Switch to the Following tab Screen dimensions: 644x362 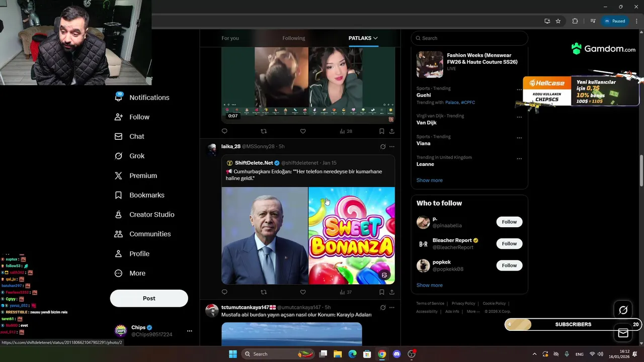click(294, 38)
